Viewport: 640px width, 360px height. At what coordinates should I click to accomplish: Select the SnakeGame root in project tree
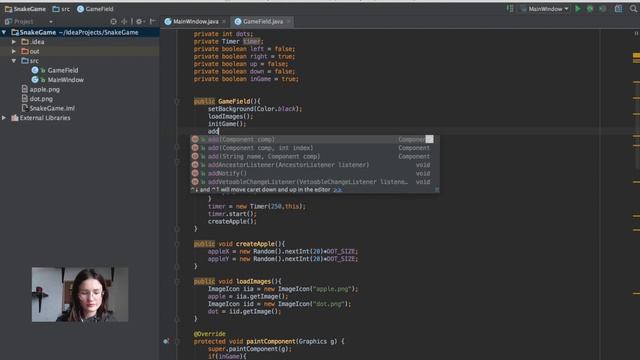click(80, 32)
